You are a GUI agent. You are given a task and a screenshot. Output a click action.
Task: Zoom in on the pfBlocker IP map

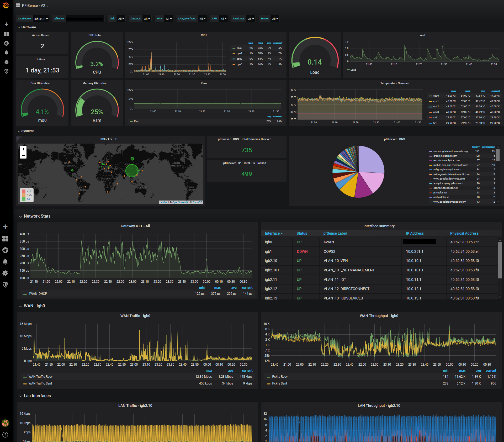tap(23, 149)
